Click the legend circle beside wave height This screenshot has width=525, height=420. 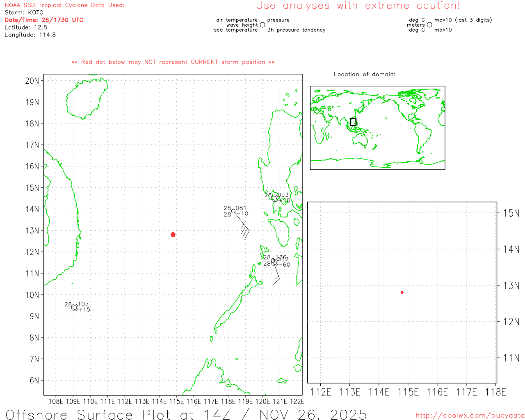(x=262, y=25)
